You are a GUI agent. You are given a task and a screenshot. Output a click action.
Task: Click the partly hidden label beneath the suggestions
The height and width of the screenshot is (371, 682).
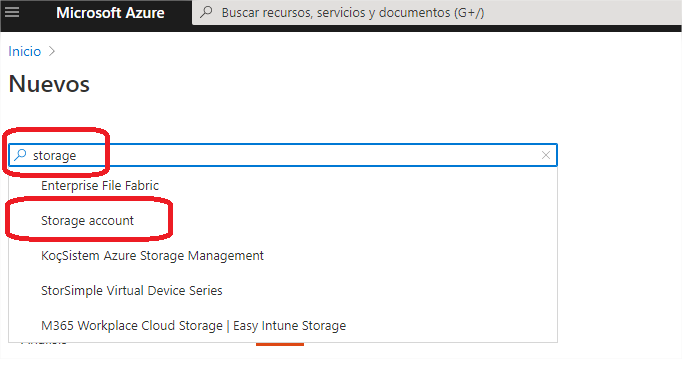(x=43, y=343)
